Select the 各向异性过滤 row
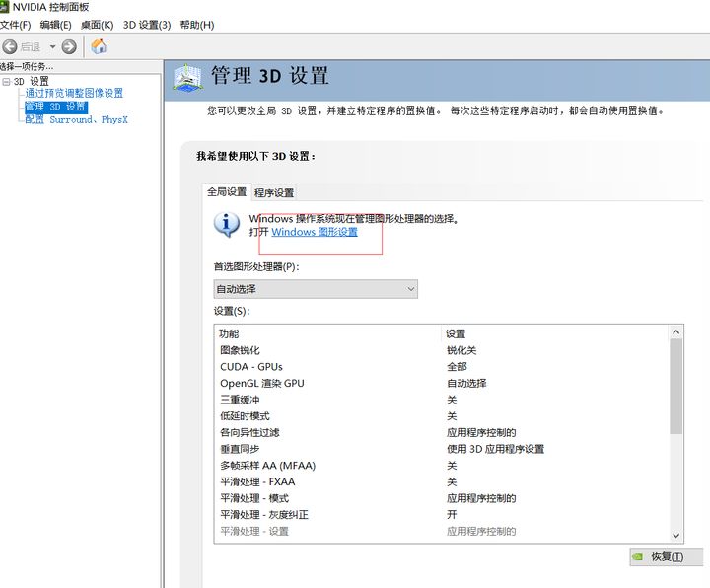Viewport: 710px width, 588px height. coord(442,433)
